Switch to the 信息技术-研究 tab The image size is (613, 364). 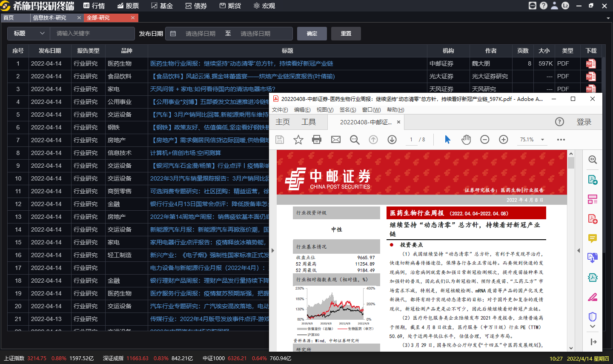[50, 17]
